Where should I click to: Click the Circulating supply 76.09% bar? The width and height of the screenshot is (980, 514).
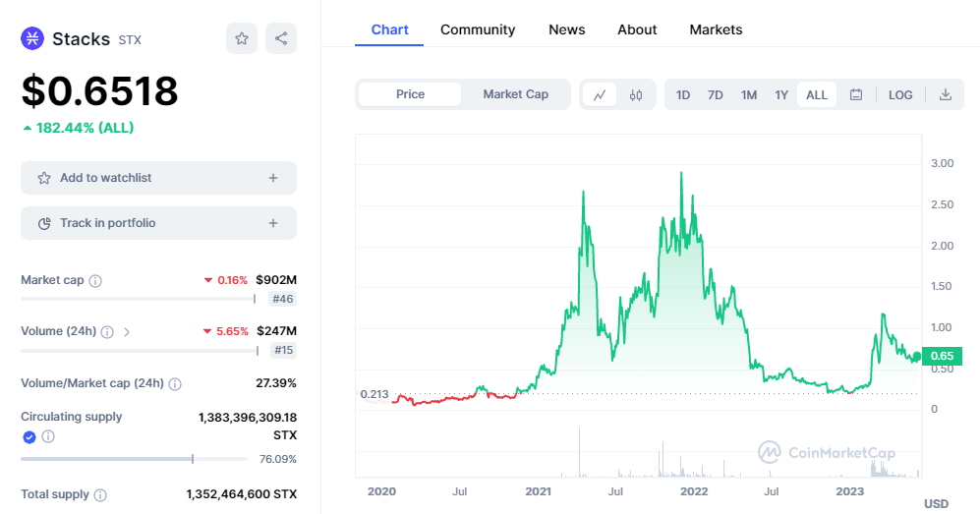[x=134, y=459]
